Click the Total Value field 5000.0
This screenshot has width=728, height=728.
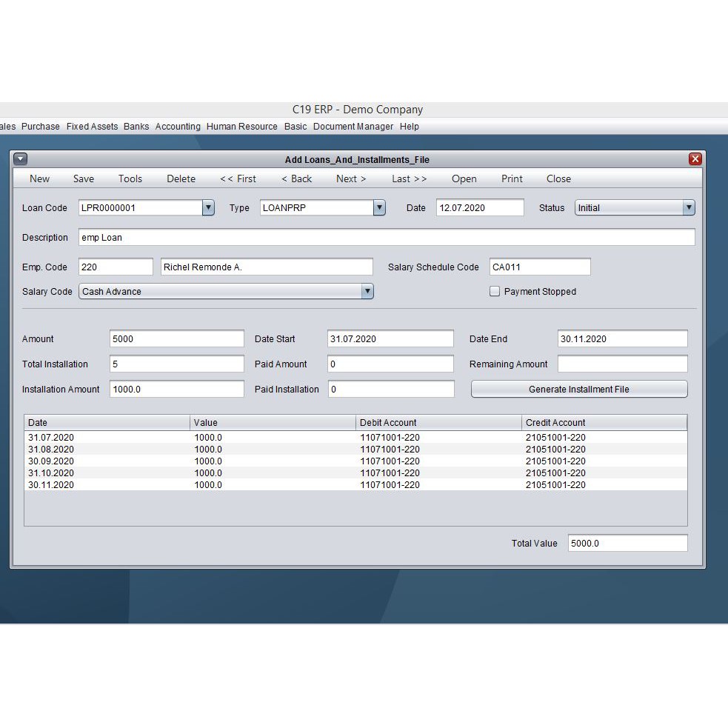click(x=628, y=543)
